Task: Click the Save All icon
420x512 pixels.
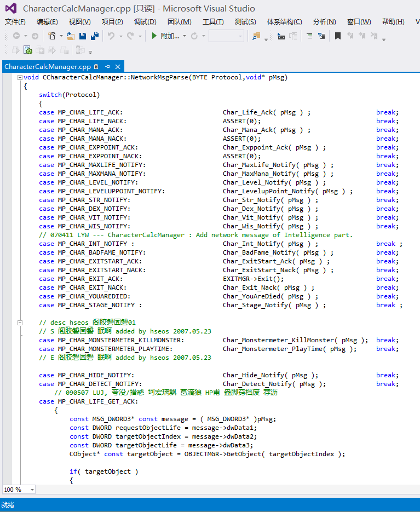Action: click(95, 36)
